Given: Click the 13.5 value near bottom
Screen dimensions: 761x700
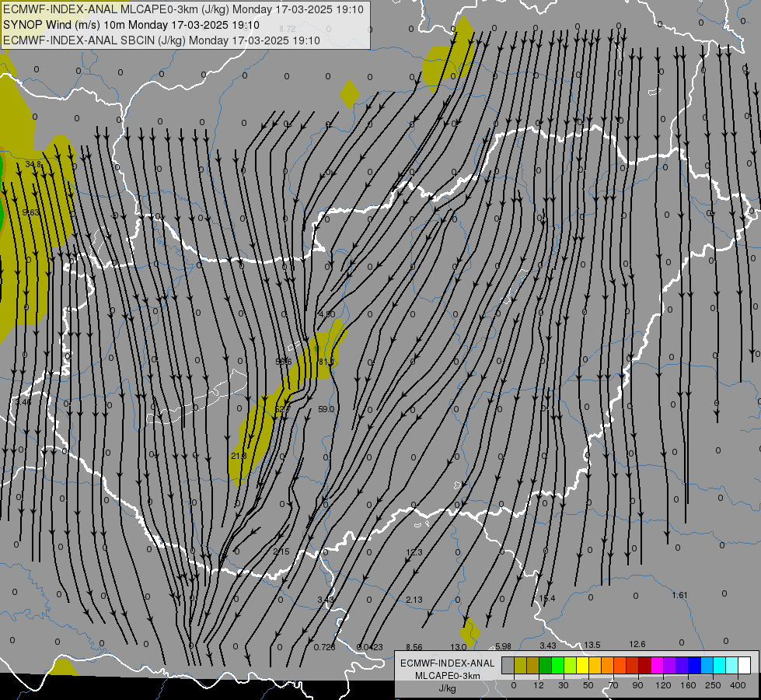Looking at the screenshot, I should point(592,645).
